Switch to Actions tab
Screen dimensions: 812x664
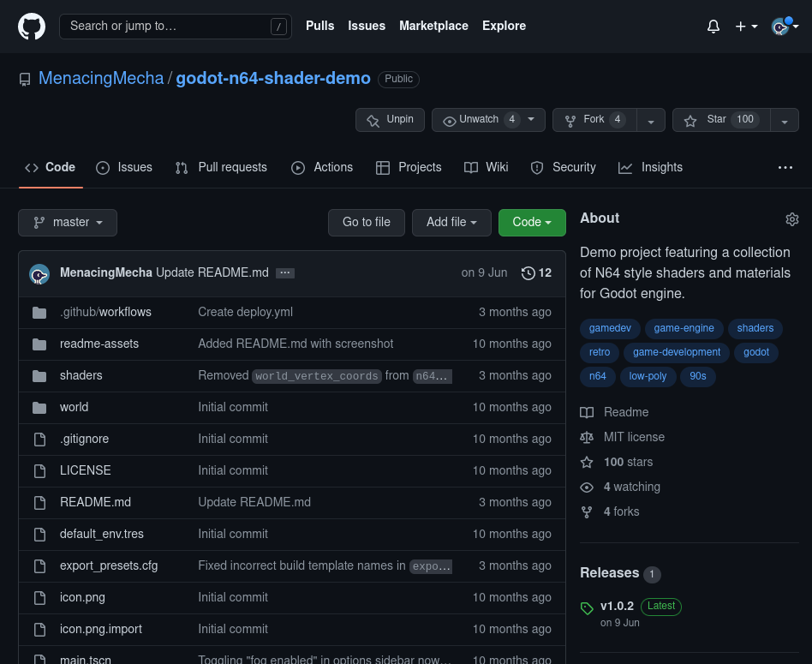click(x=322, y=167)
